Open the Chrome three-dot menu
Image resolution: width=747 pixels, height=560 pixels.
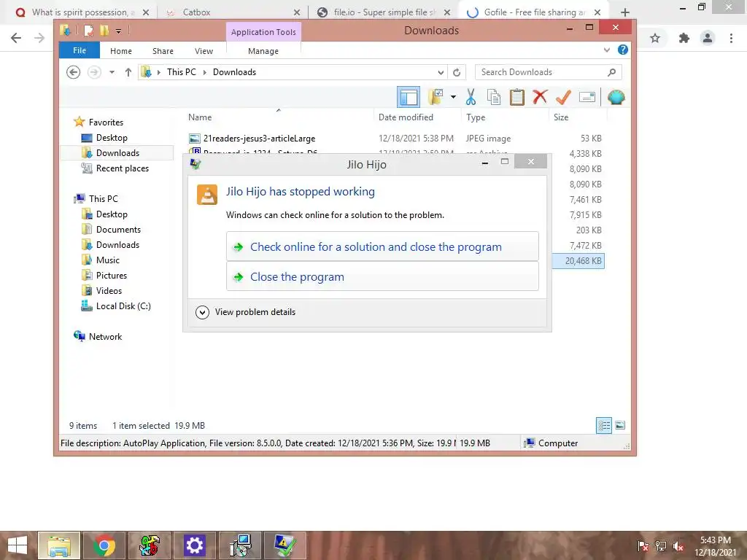pyautogui.click(x=731, y=38)
